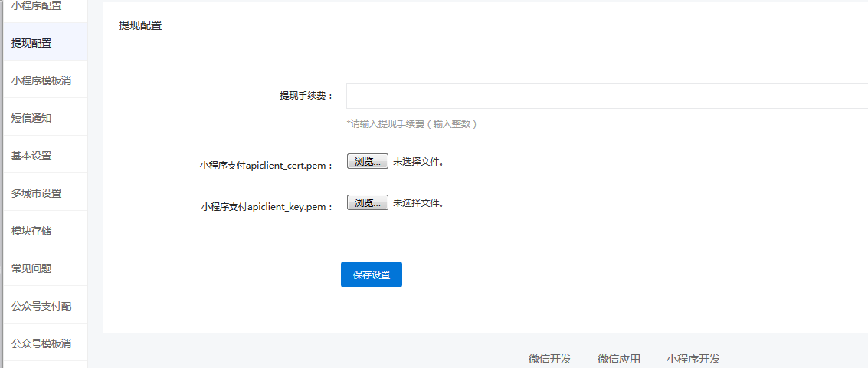Open the 微信应用 footer link
Screen dimensions: 868x368
619,359
